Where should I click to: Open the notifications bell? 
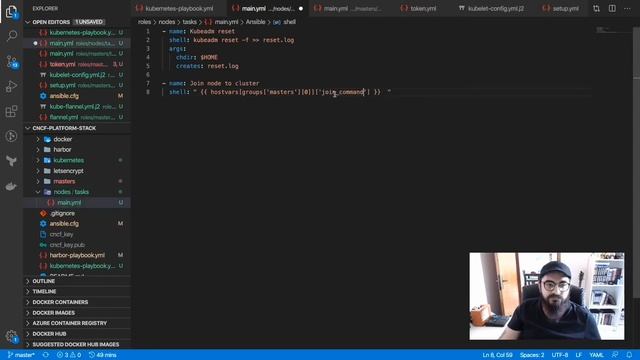629,355
